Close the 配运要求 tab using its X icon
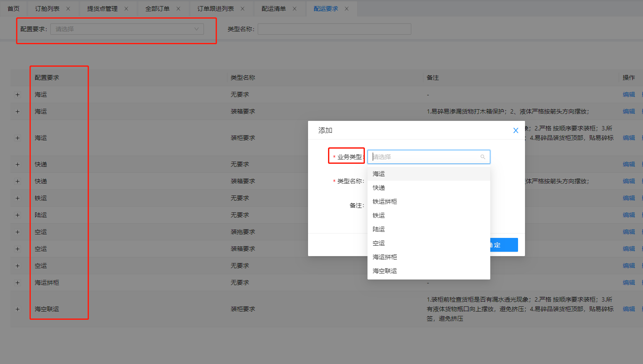This screenshot has height=364, width=643. pyautogui.click(x=347, y=9)
